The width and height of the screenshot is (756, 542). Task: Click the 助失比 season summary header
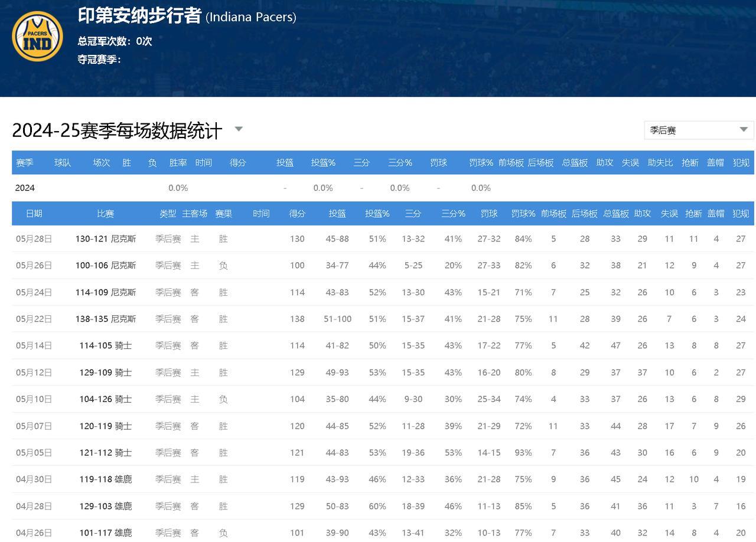click(x=660, y=162)
